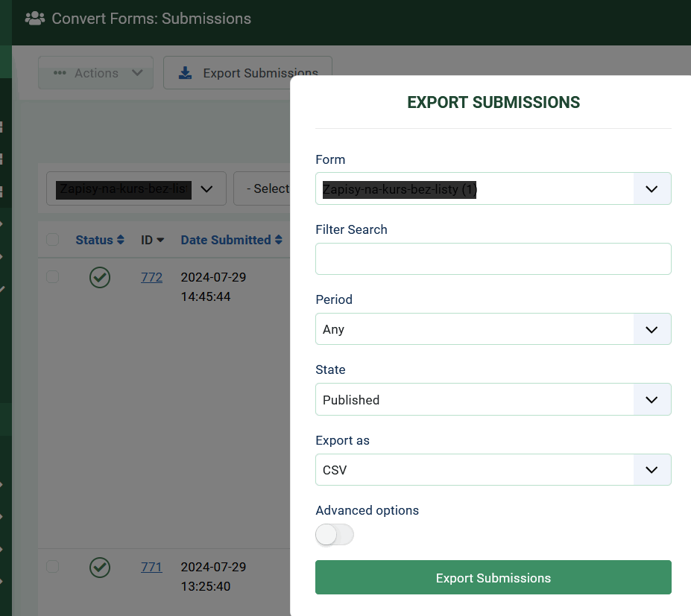Change the Export as format from CSV
The image size is (691, 616).
coord(493,470)
